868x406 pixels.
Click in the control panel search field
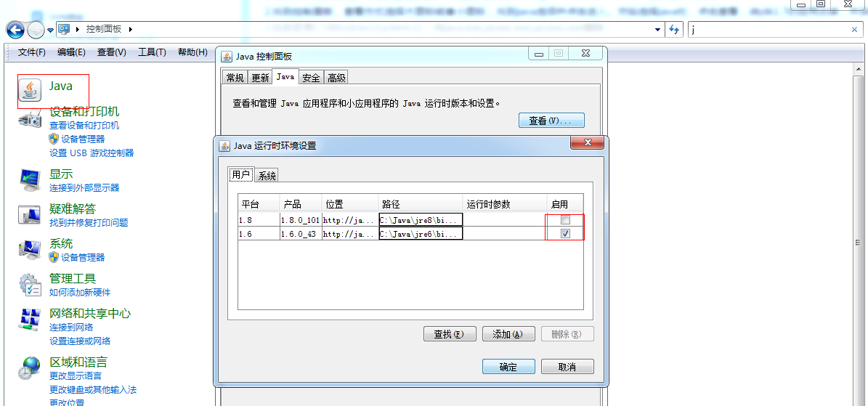(x=768, y=29)
